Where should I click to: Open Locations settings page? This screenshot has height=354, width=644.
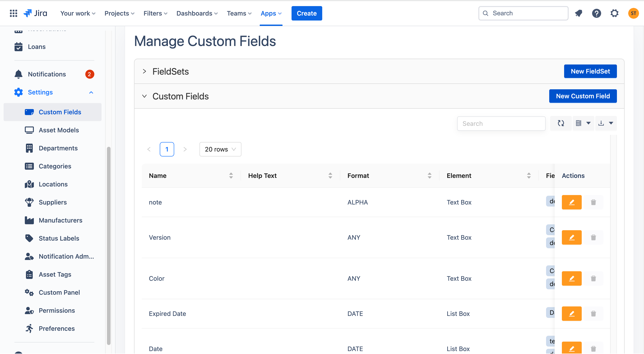[x=53, y=184]
